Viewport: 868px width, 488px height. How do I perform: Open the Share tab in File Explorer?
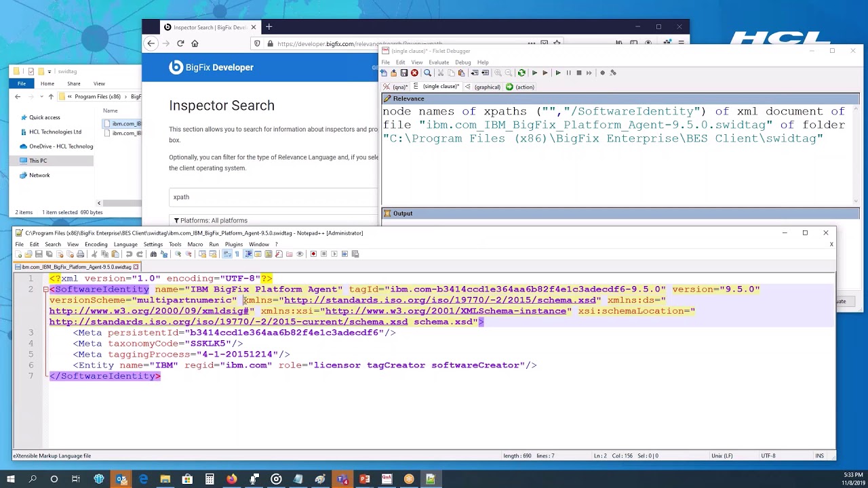coord(73,83)
